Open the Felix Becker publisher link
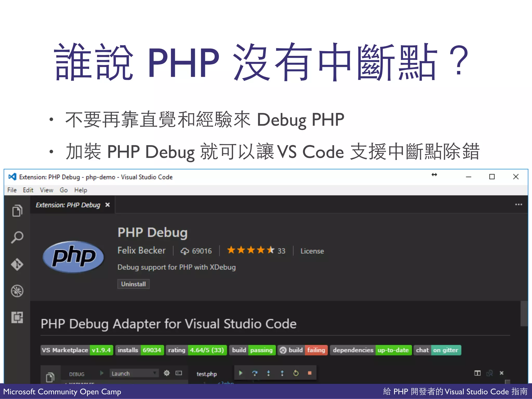The width and height of the screenshot is (532, 399). tap(142, 250)
